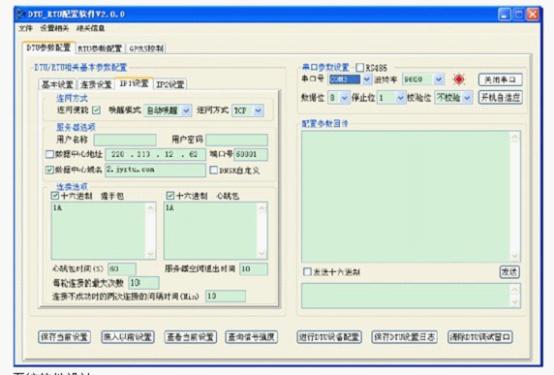Switch to the DTU参数配置 tab
554x375 pixels.
tap(48, 48)
